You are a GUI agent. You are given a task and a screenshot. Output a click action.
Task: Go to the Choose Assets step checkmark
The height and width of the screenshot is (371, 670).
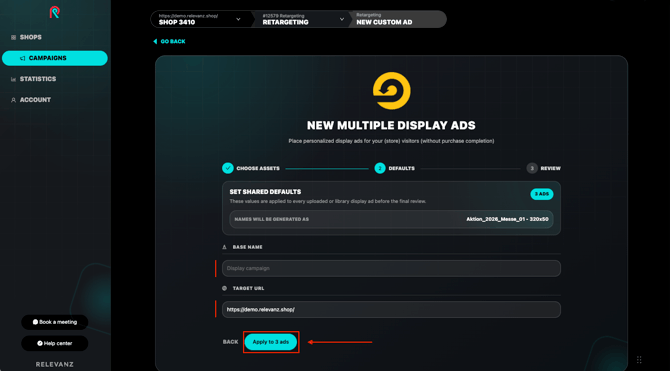click(x=228, y=168)
